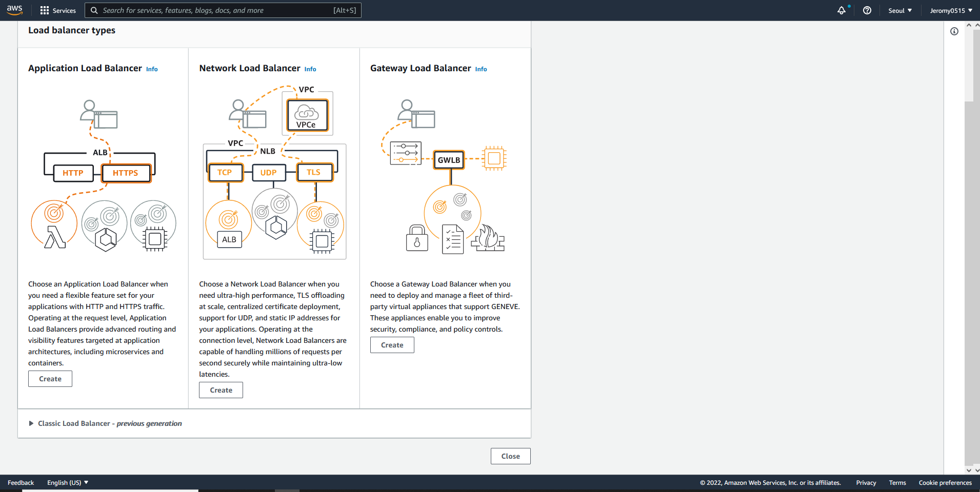This screenshot has height=492, width=980.
Task: Open the AWS console home logo
Action: (x=14, y=10)
